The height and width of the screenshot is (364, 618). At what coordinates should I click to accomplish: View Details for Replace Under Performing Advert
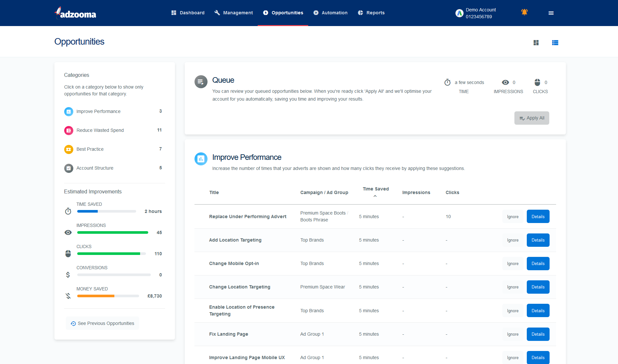538,217
